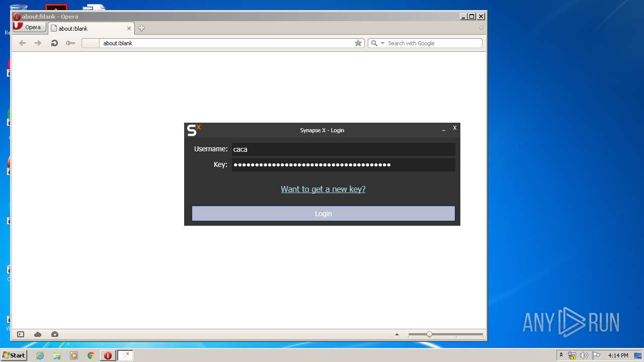Launch Google Chrome from taskbar
644x362 pixels.
point(91,355)
